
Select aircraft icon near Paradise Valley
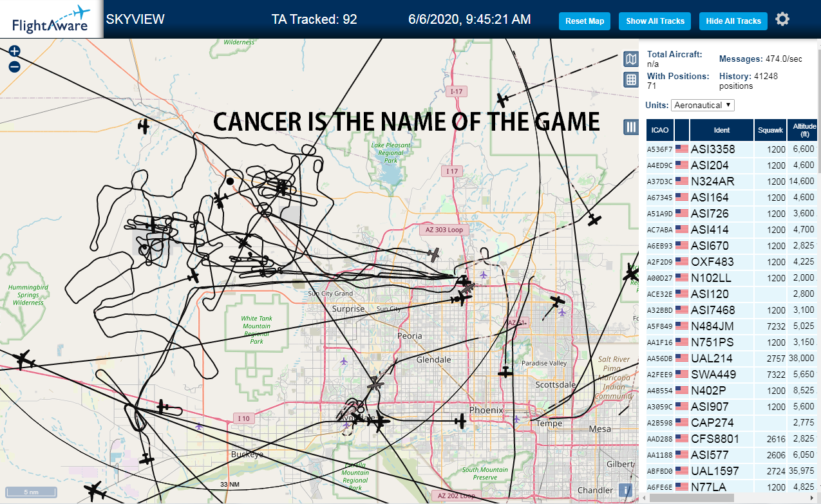[505, 372]
